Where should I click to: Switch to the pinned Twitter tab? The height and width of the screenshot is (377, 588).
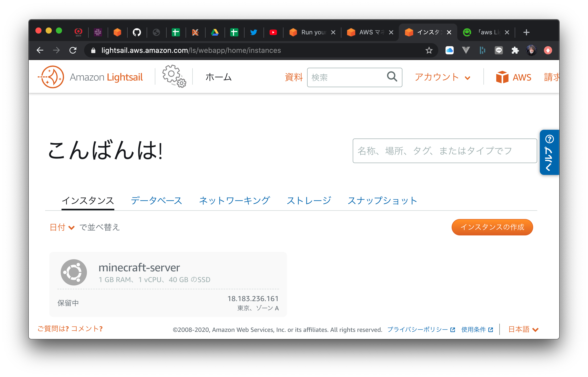tap(254, 32)
